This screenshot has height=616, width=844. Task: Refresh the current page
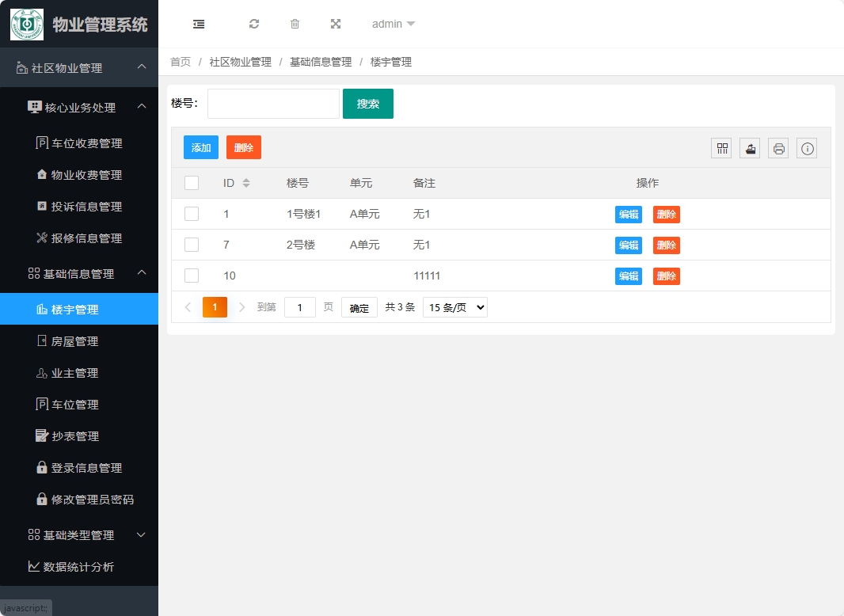point(254,24)
